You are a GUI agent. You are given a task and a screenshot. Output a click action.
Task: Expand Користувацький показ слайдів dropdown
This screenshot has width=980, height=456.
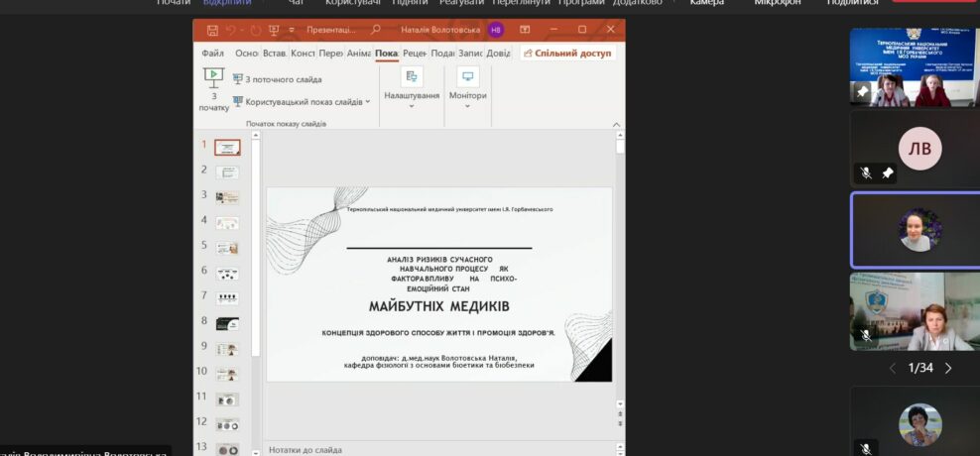(368, 101)
